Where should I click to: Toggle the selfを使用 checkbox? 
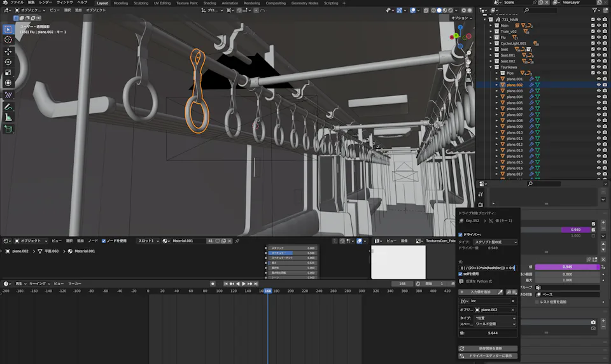[461, 274]
